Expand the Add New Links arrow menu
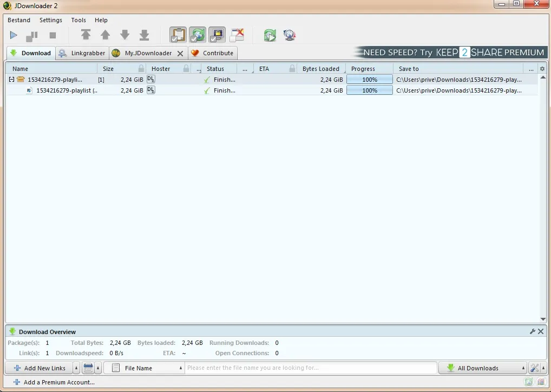 pos(76,368)
